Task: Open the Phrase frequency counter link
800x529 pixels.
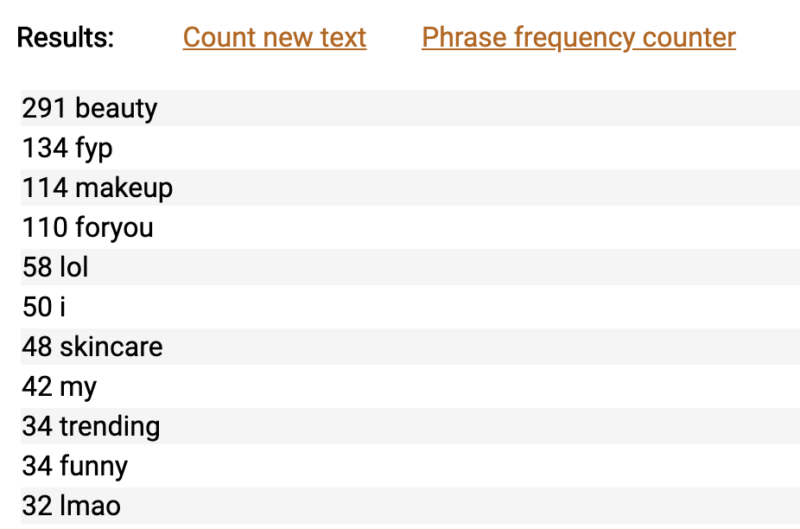Action: coord(578,38)
